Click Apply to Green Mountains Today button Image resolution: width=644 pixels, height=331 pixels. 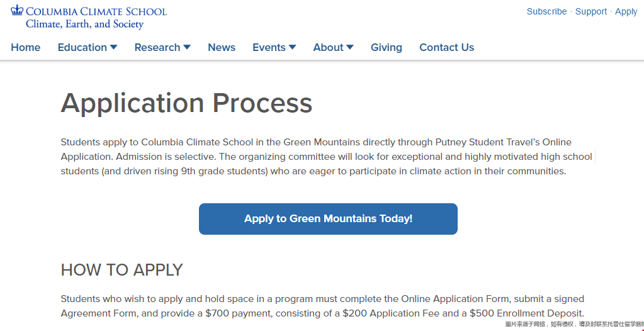328,219
